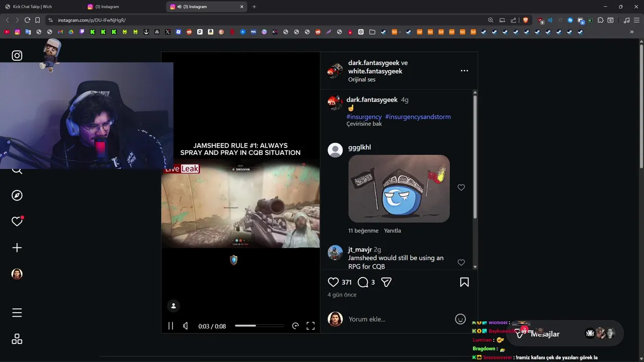The width and height of the screenshot is (644, 362).
Task: Click the address bar zoom icon
Action: [491, 20]
